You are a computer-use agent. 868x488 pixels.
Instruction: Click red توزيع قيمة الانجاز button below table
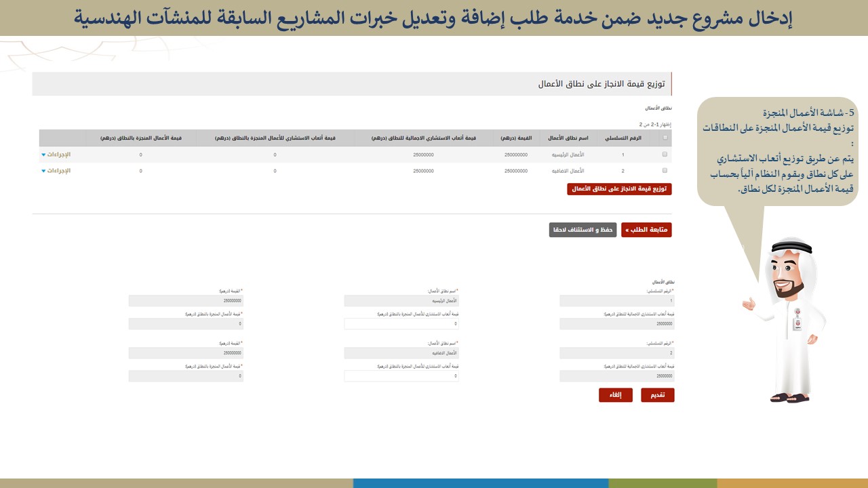click(619, 189)
